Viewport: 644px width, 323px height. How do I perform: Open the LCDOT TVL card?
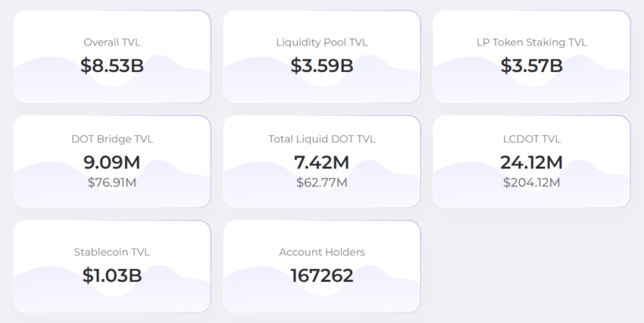[x=532, y=161]
